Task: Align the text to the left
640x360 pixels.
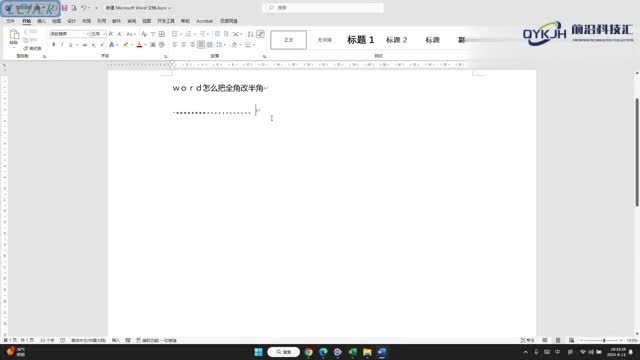Action: pyautogui.click(x=175, y=45)
